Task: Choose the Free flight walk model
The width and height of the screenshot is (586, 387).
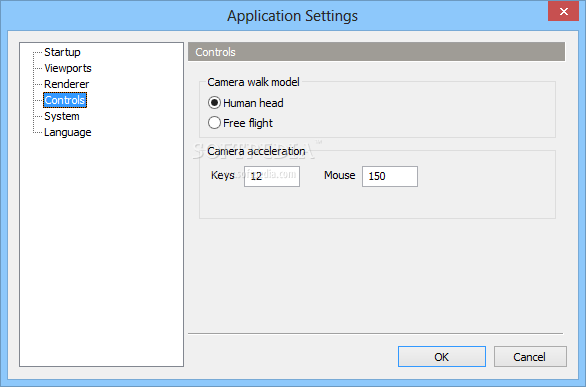Action: 240,123
